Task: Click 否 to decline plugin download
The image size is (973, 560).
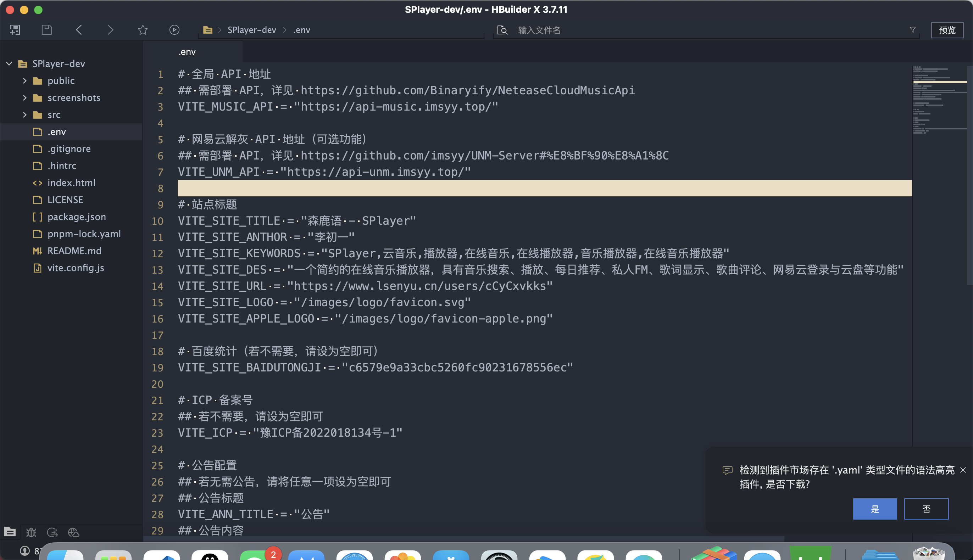Action: click(926, 509)
